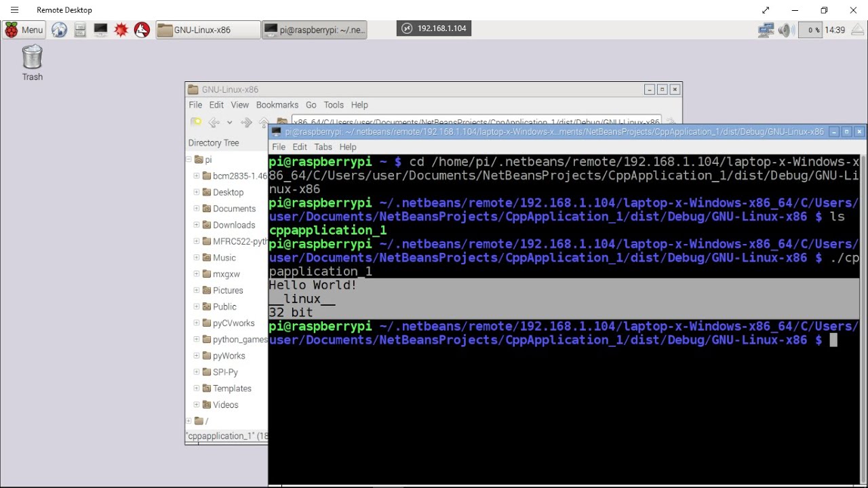Launch the web browser globe icon
The width and height of the screenshot is (868, 488).
(60, 30)
